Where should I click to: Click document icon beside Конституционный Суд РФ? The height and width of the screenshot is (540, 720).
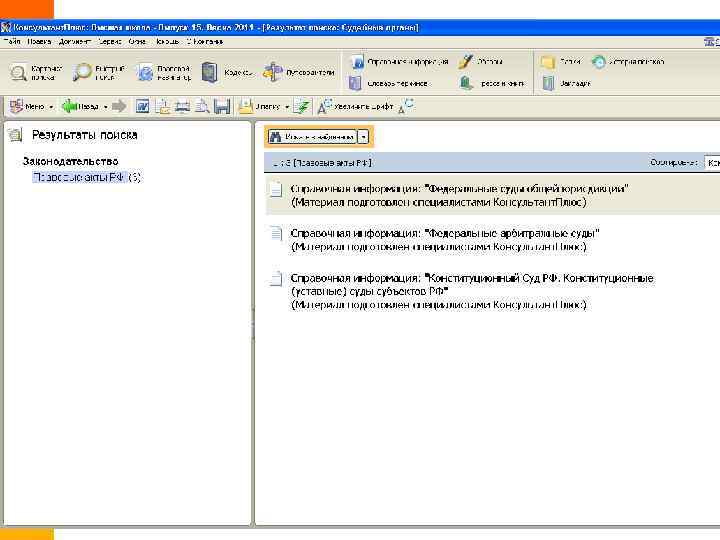276,278
